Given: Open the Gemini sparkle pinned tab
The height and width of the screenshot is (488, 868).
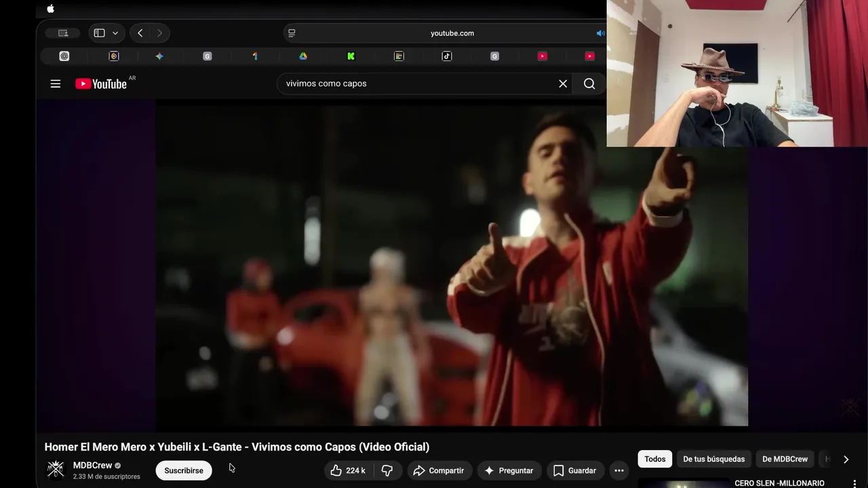Looking at the screenshot, I should click(159, 56).
